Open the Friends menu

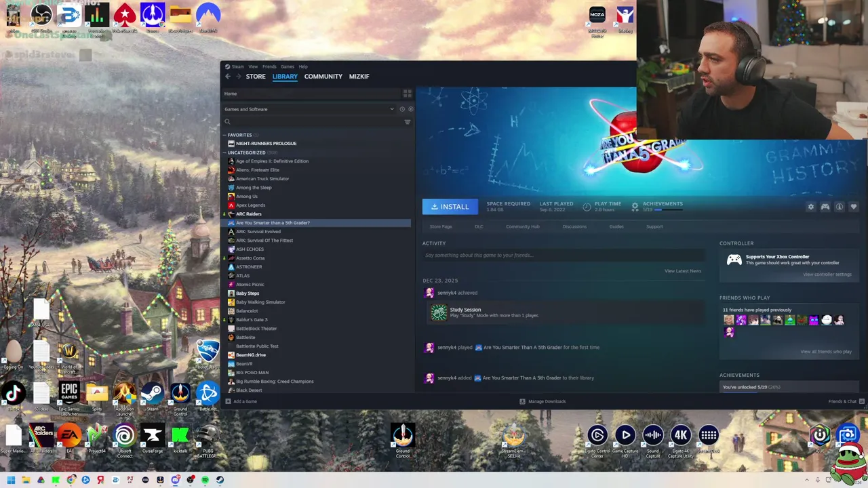[x=269, y=66]
